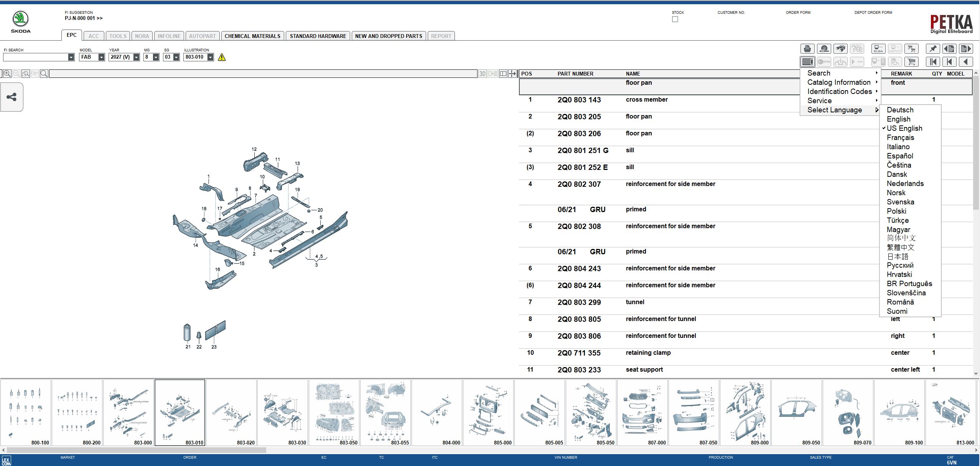
Task: Toggle the STOCK checkbox
Action: tap(675, 19)
